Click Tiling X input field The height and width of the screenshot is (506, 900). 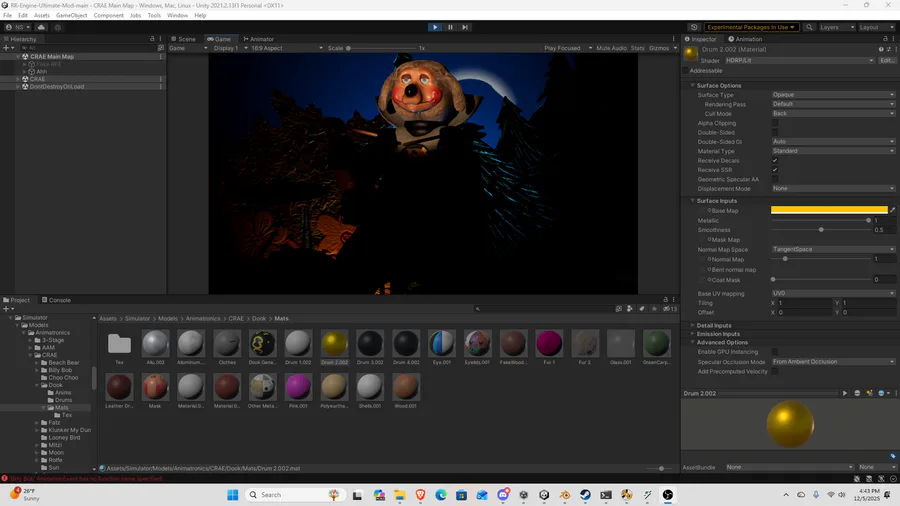click(804, 303)
